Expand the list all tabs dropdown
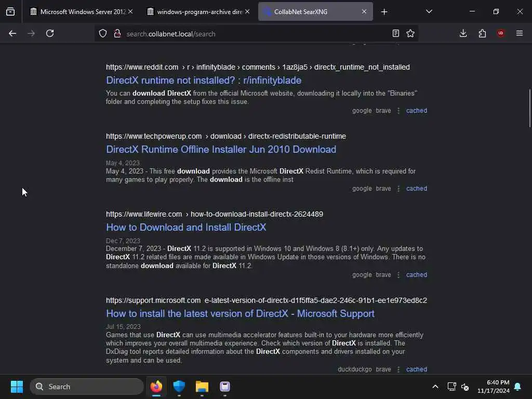 pyautogui.click(x=429, y=11)
